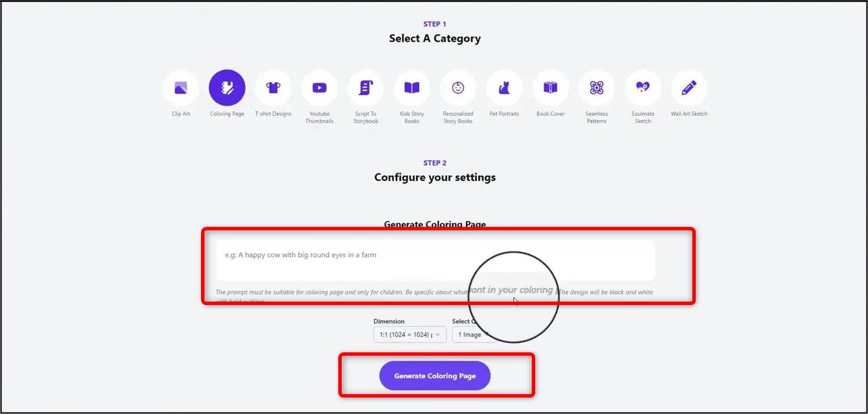The height and width of the screenshot is (414, 868).
Task: Open the Youtube Thumbnails category icon
Action: click(x=319, y=88)
